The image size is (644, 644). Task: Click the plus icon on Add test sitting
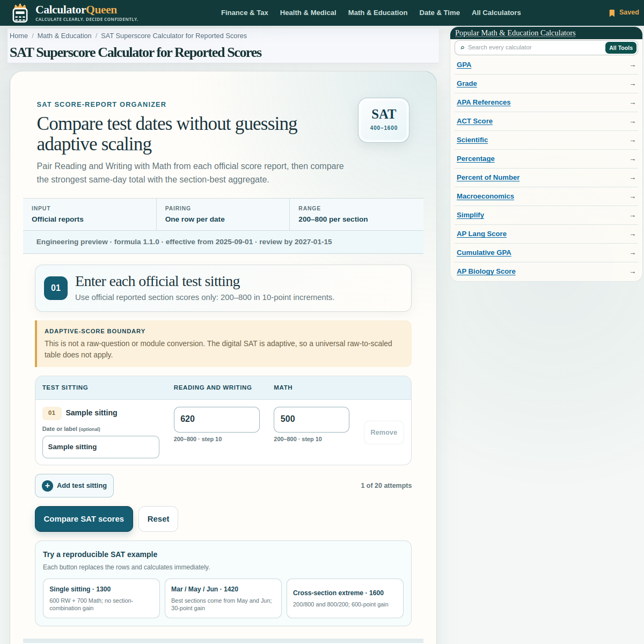[x=48, y=486]
